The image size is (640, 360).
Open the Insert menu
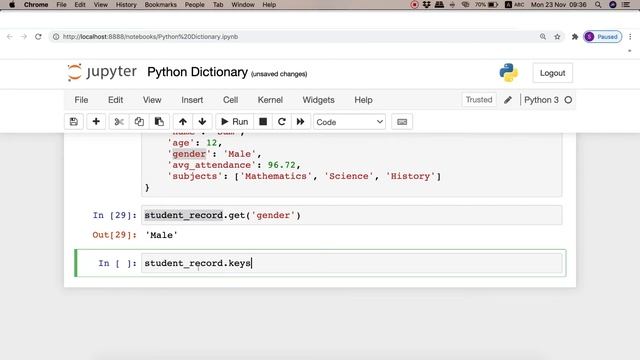[192, 100]
